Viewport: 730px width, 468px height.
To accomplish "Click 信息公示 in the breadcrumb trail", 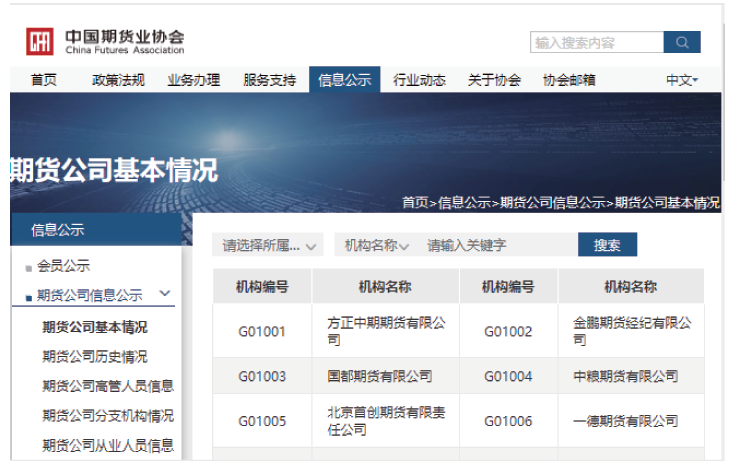I will (465, 203).
